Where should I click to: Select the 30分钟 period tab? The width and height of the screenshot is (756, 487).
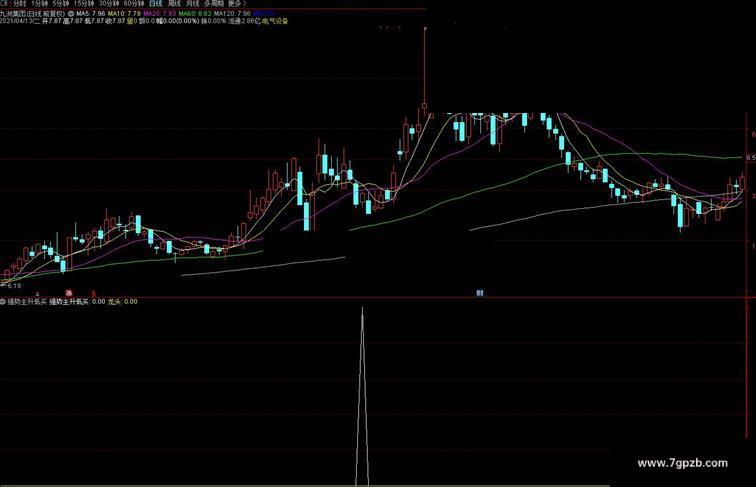click(x=109, y=3)
